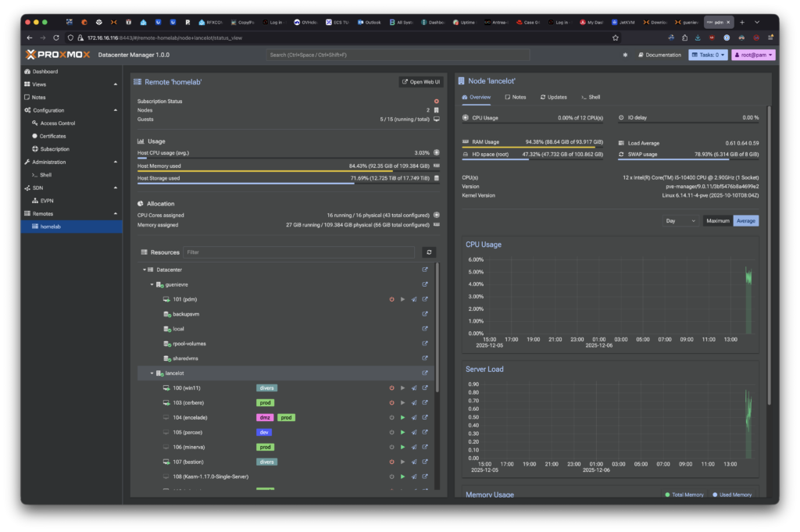Viewport: 800px width, 532px height.
Task: Start VM 104 (encelade) with play icon
Action: click(x=402, y=417)
